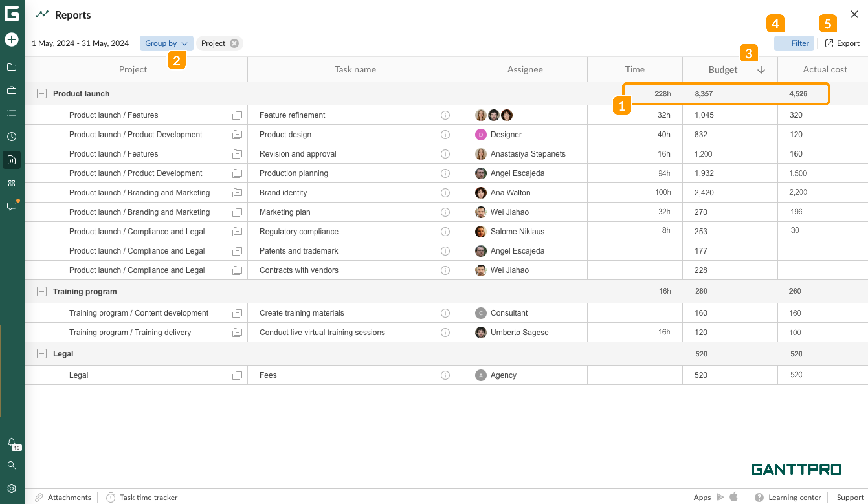This screenshot has width=868, height=504.
Task: Open the briefcase portfolio icon in sidebar
Action: (11, 90)
